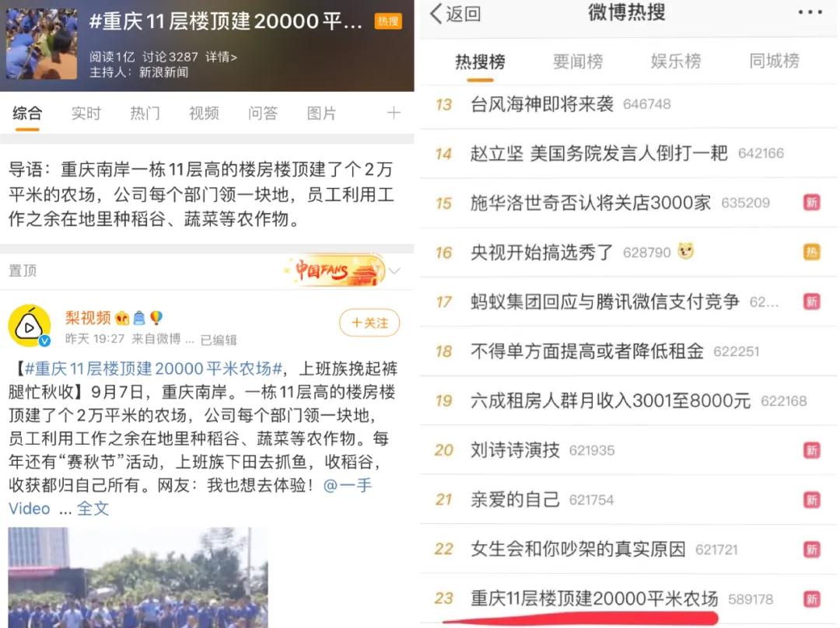
Task: Tap the plus icon to add tab
Action: pyautogui.click(x=394, y=113)
